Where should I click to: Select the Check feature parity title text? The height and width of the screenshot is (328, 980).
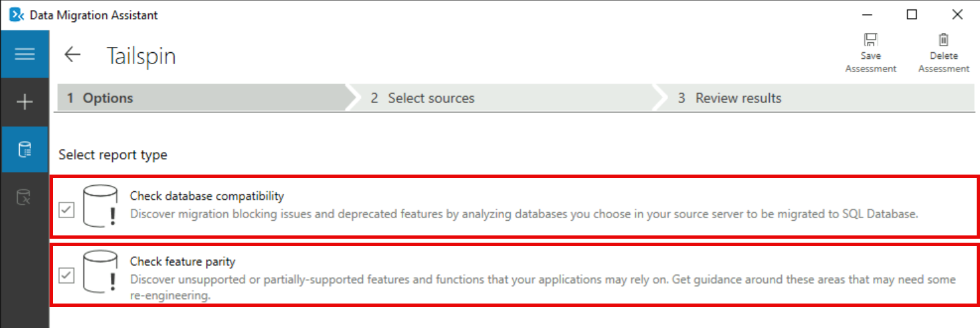[x=183, y=262]
